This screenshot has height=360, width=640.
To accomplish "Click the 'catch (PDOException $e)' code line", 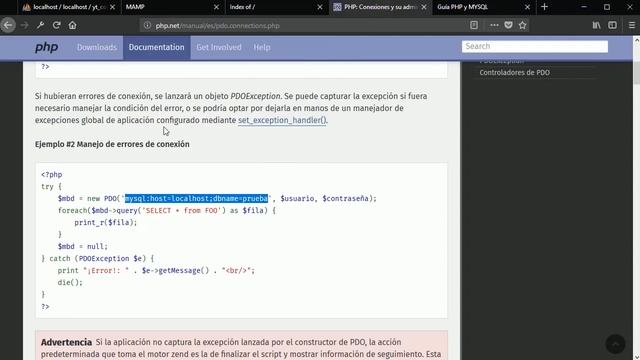I will pos(98,258).
